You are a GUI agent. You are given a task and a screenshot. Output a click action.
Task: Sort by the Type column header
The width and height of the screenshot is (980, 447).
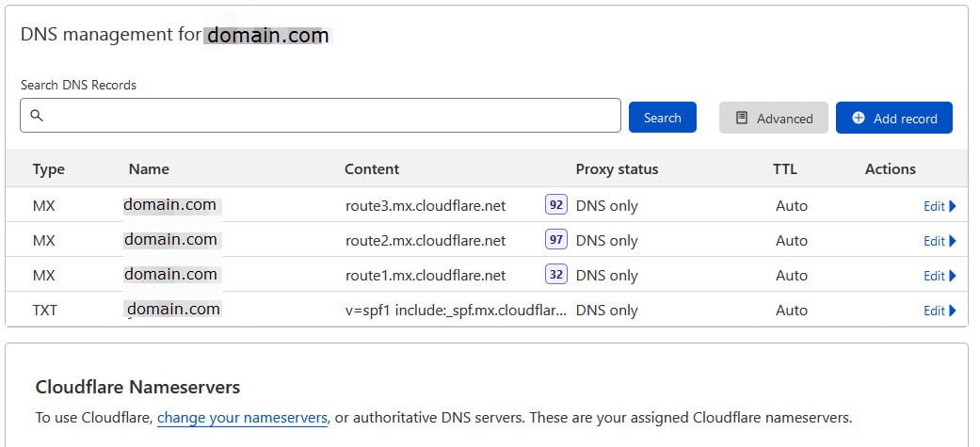48,169
